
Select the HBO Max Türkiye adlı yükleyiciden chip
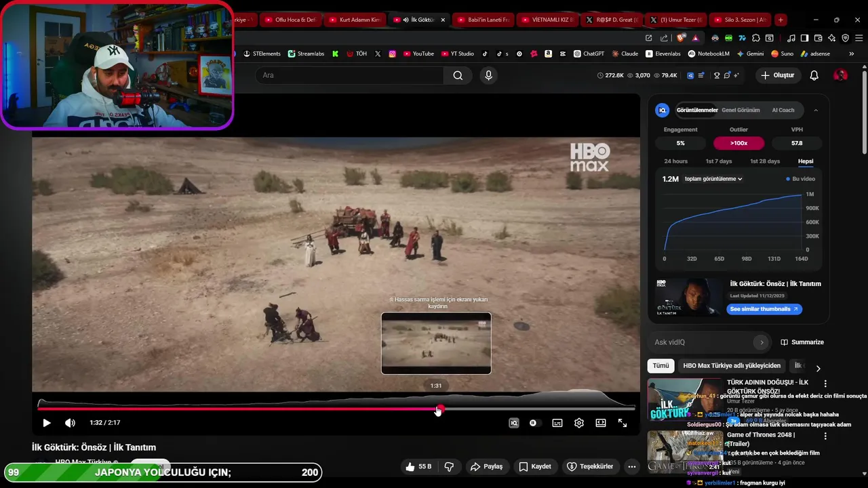(x=732, y=366)
